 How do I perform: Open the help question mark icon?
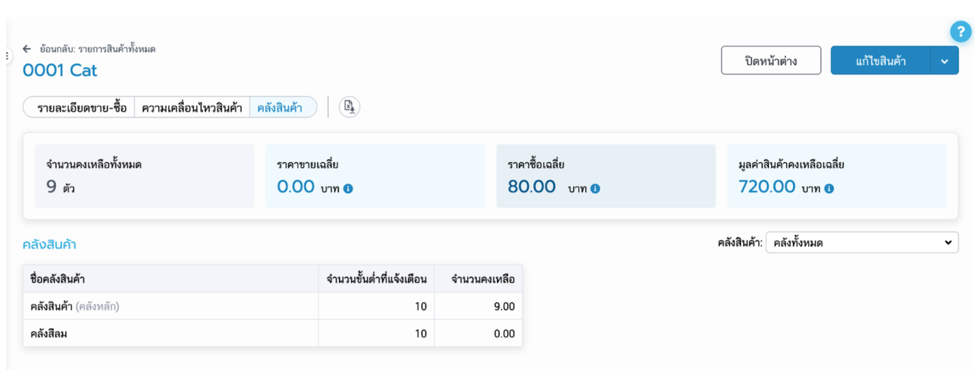(960, 32)
